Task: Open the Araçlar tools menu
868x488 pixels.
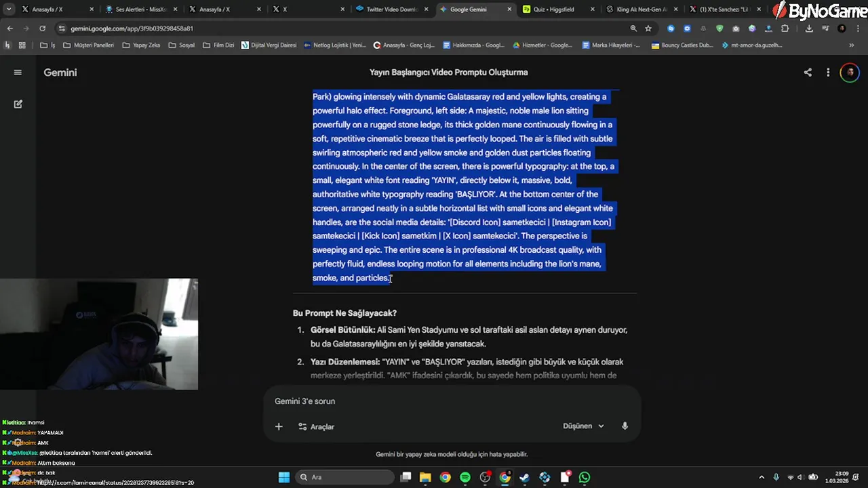Action: tap(316, 426)
